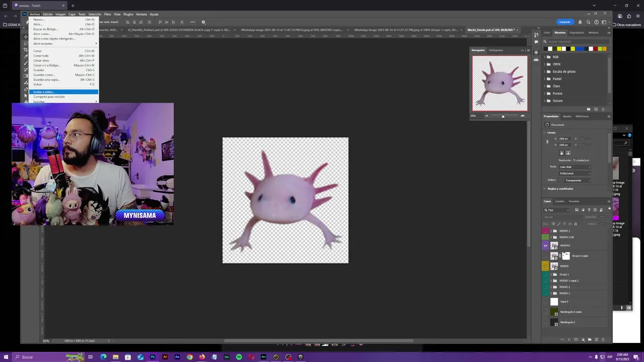Click lock position icon in Layers

point(565,224)
